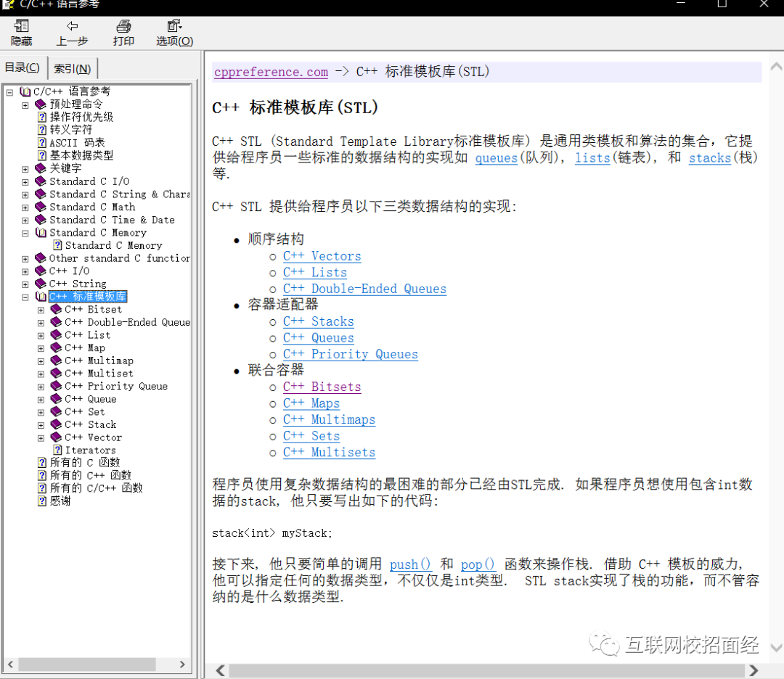
Task: Click the book icon beside Standard C I/O
Action: pos(41,181)
